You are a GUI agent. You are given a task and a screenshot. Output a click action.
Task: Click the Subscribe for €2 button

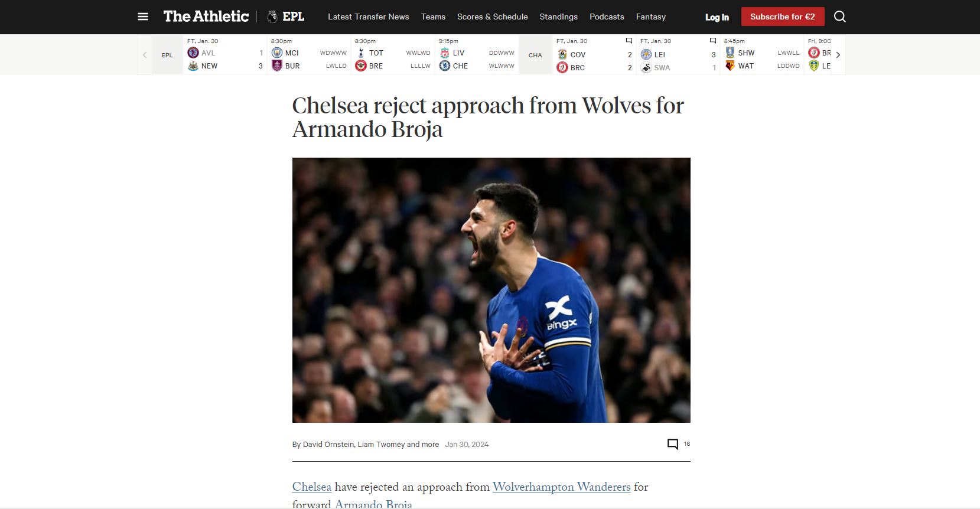click(x=782, y=17)
